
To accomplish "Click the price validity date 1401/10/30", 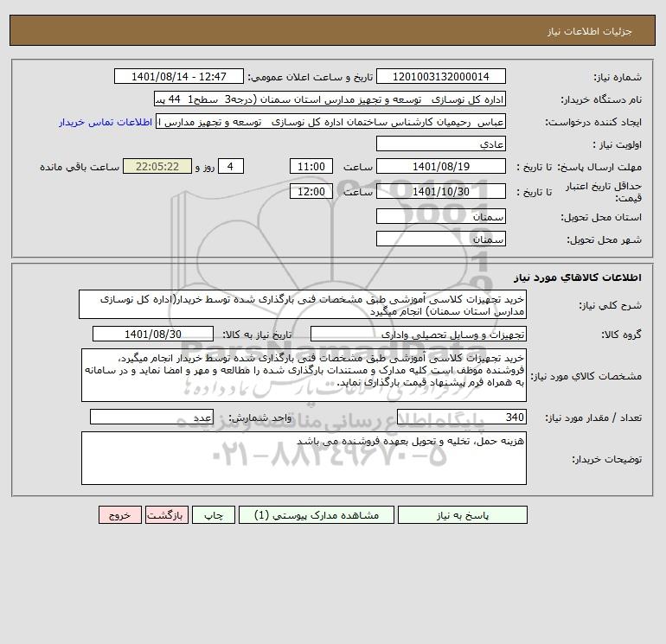I will pos(441,191).
